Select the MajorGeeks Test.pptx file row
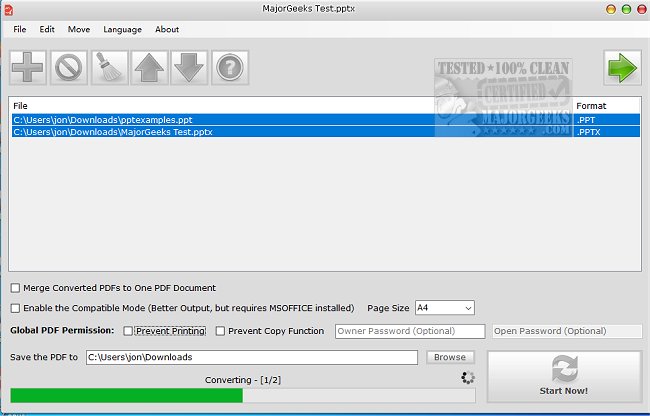The image size is (650, 416). [x=325, y=132]
